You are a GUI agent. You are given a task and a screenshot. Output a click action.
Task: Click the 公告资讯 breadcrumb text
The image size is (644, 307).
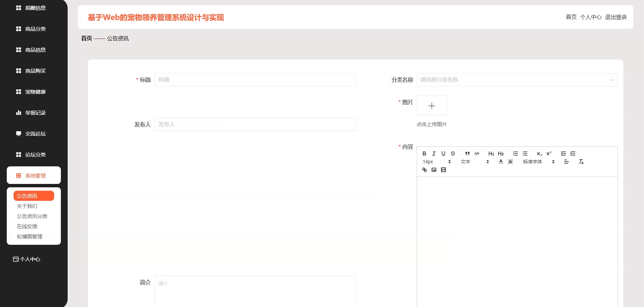[x=118, y=38]
